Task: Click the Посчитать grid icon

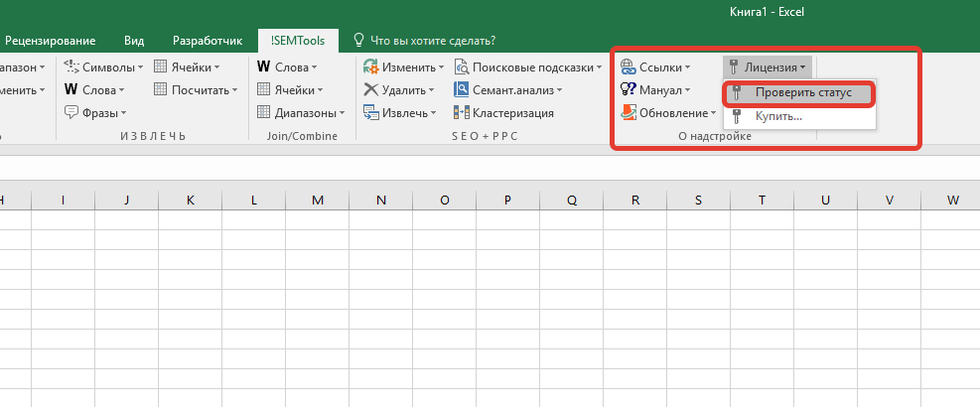Action: (x=161, y=90)
